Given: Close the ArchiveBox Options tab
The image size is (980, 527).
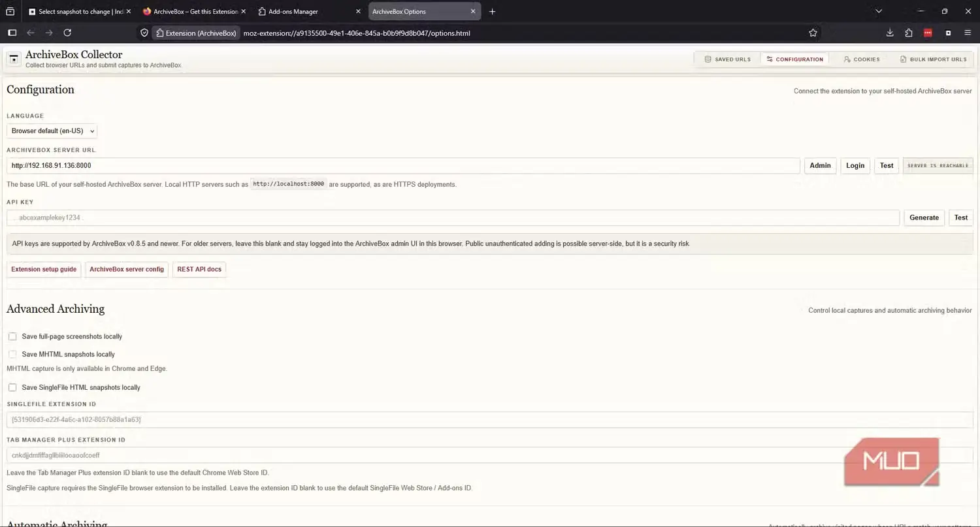Looking at the screenshot, I should pos(473,11).
